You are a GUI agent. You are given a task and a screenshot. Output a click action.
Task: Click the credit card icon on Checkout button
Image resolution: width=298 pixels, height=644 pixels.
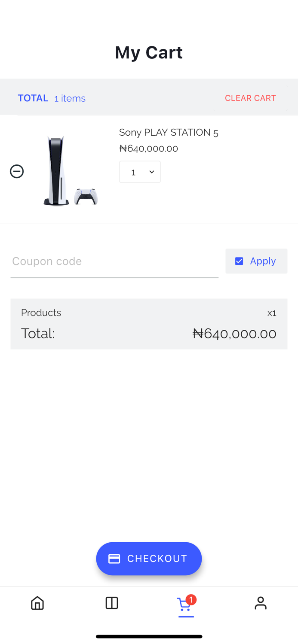114,559
